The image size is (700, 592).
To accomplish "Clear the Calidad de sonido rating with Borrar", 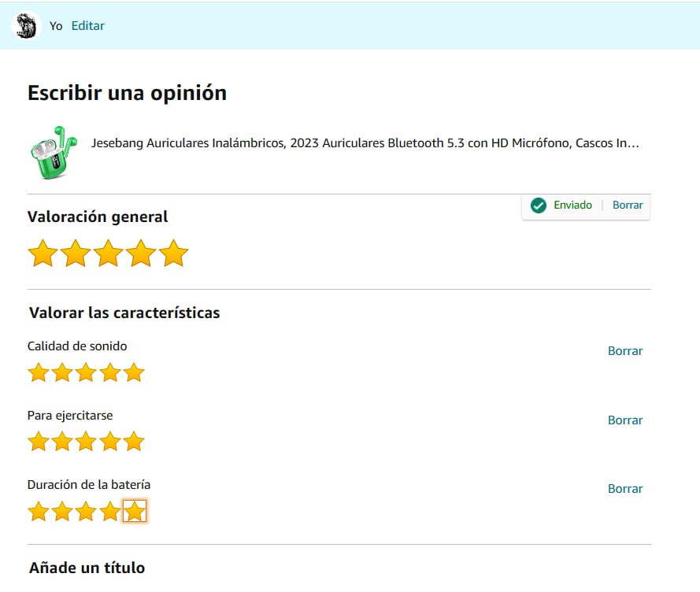I will 625,351.
